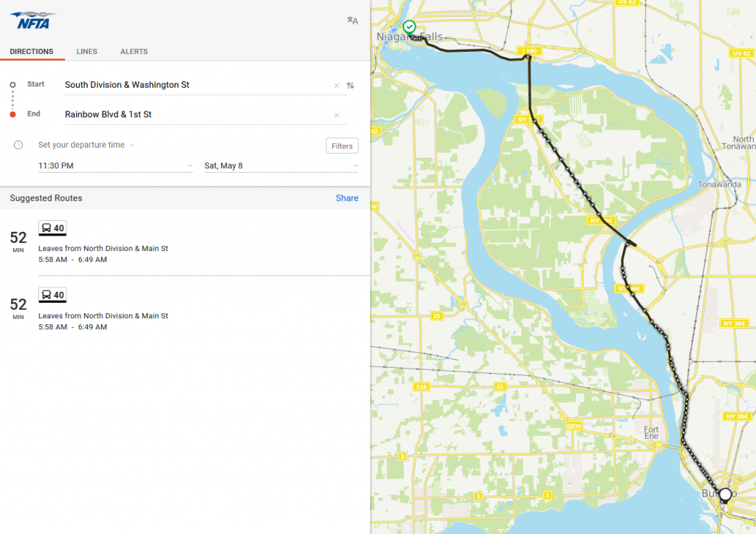Click the Filters button
The image size is (756, 534).
(x=342, y=146)
